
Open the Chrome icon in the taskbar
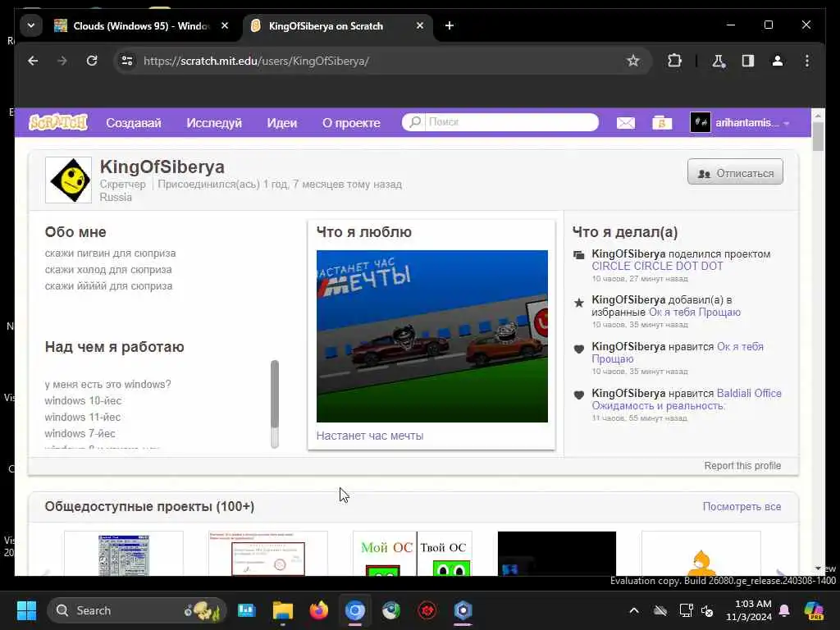(x=354, y=610)
